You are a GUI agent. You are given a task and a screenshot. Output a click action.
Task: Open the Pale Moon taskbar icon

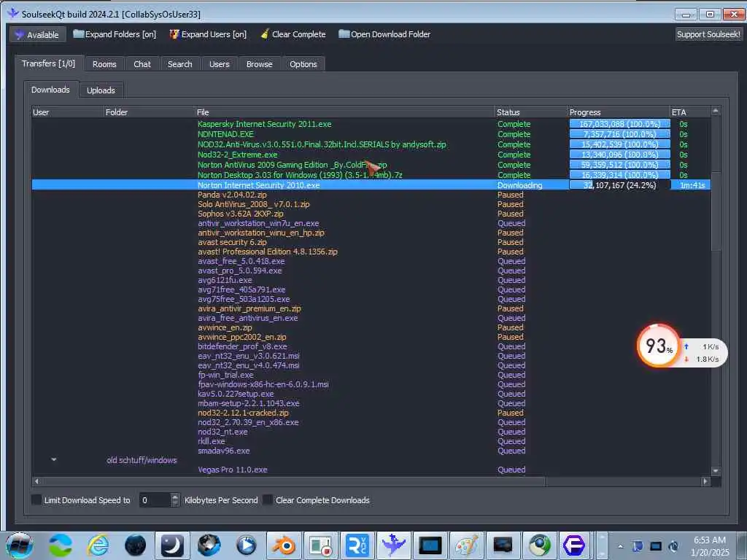coord(172,545)
